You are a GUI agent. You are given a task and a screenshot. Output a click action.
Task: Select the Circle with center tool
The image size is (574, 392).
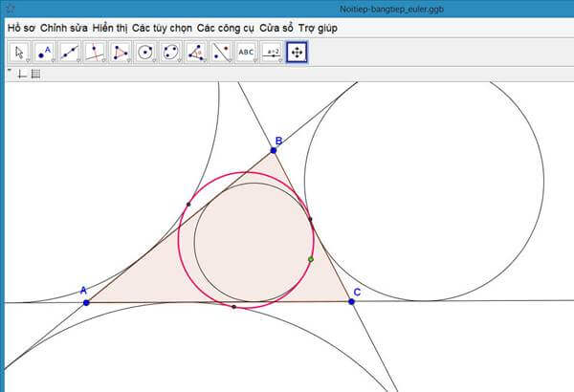[x=145, y=53]
